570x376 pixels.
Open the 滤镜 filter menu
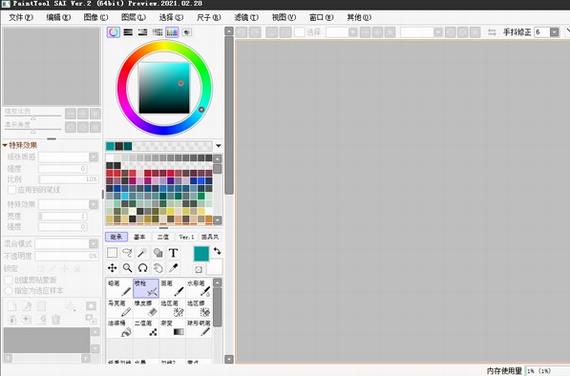246,17
